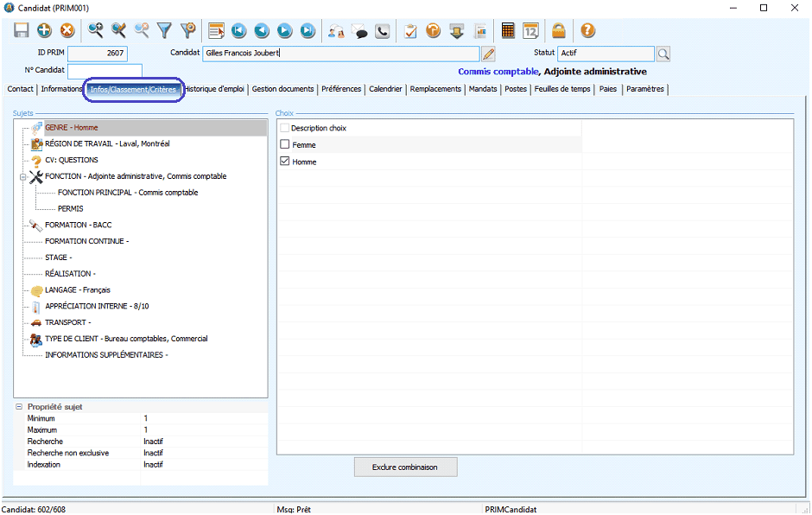
Task: Collapse the FONCTION tree node
Action: click(23, 176)
